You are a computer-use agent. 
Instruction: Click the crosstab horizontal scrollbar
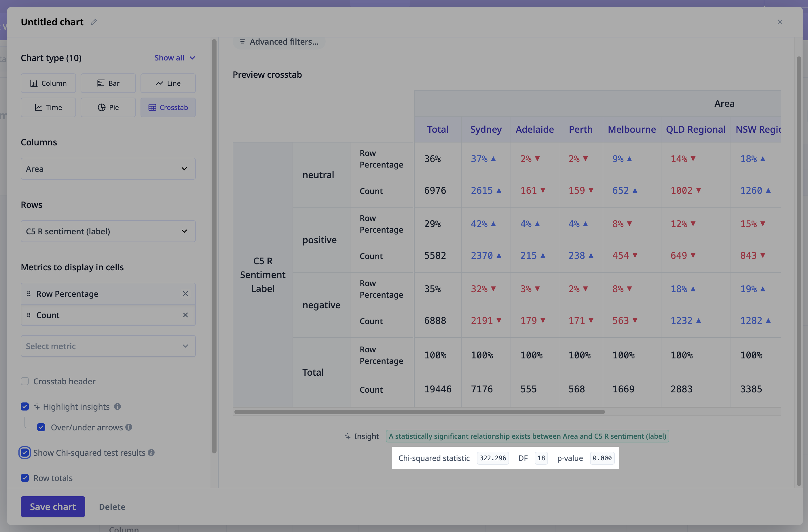point(419,412)
